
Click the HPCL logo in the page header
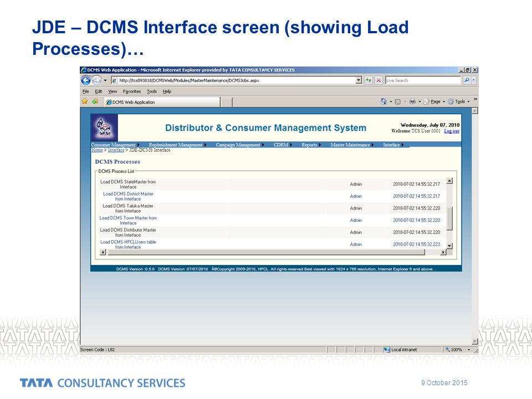(x=104, y=128)
